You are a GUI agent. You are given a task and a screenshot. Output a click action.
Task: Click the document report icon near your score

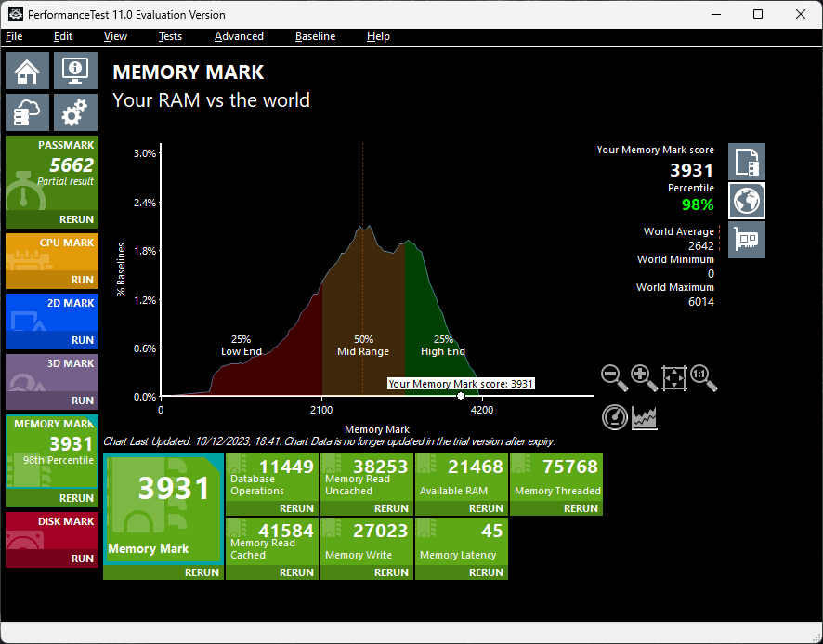tap(746, 161)
